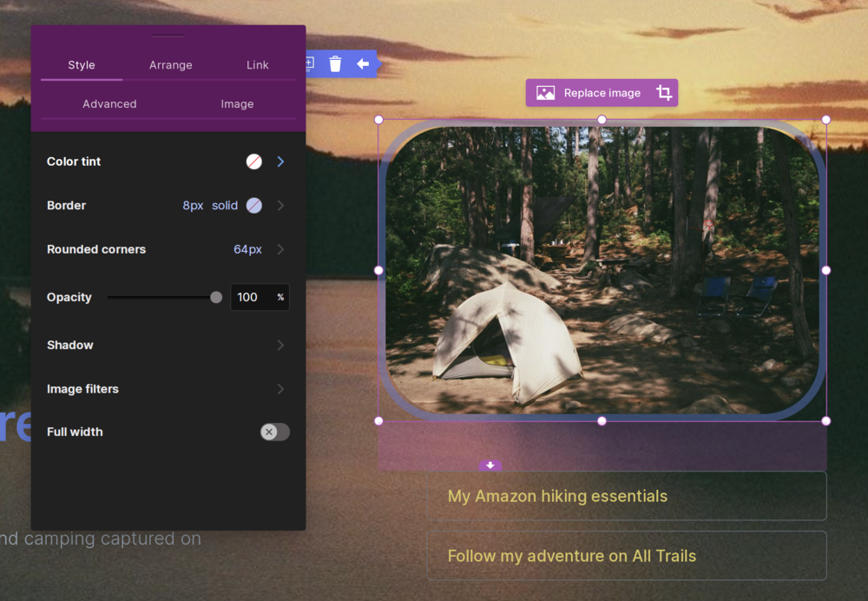The image size is (868, 601).
Task: Expand the Color tint options chevron
Action: tap(280, 162)
